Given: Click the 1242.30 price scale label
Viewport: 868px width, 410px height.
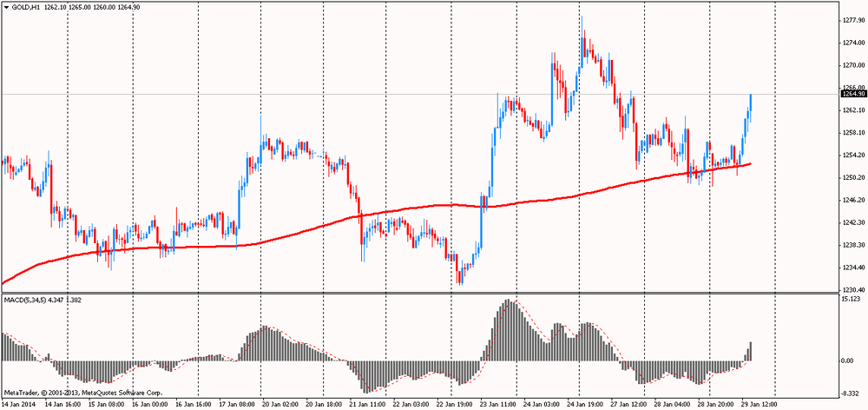Looking at the screenshot, I should coord(853,222).
